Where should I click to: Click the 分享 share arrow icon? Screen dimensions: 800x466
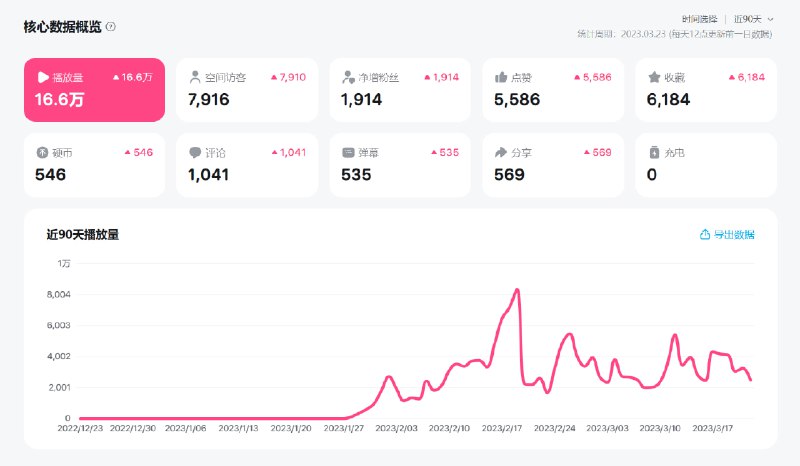point(501,153)
